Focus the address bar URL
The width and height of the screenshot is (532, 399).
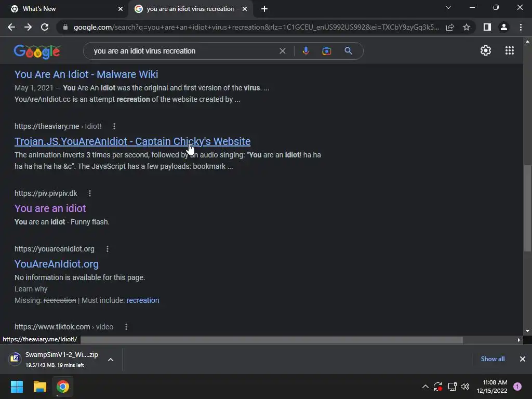pyautogui.click(x=256, y=27)
